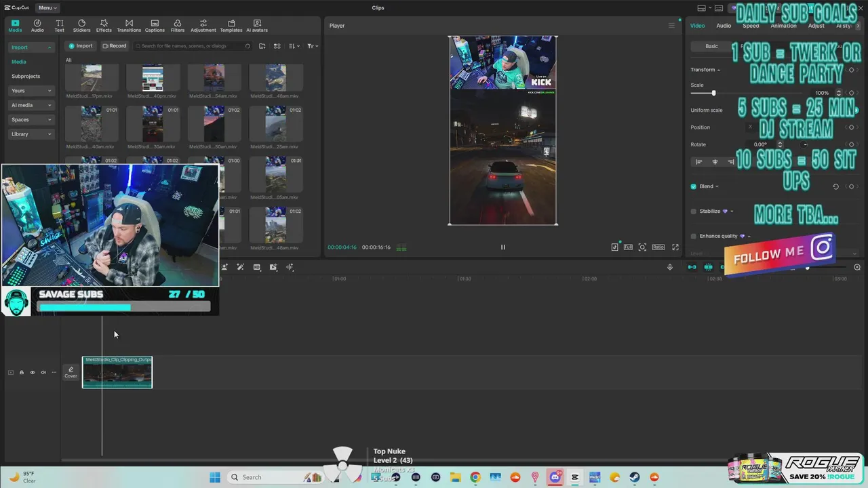
Task: Click the Windows Start button
Action: [215, 477]
